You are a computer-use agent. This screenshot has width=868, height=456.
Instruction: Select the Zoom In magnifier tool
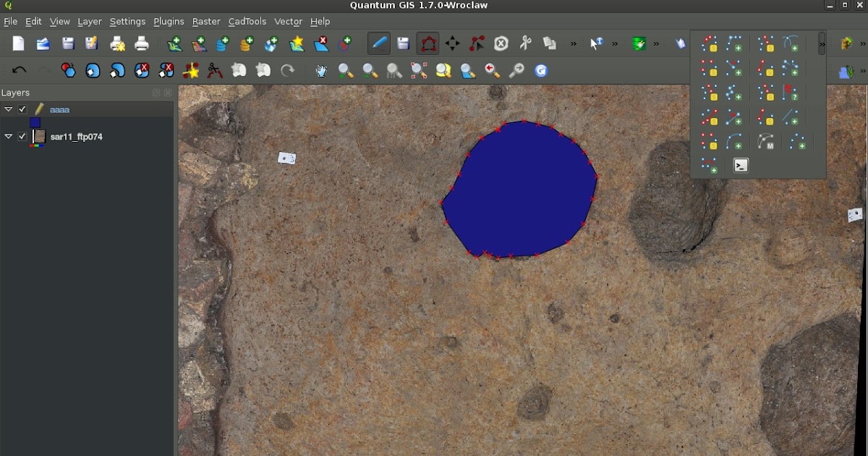[346, 71]
